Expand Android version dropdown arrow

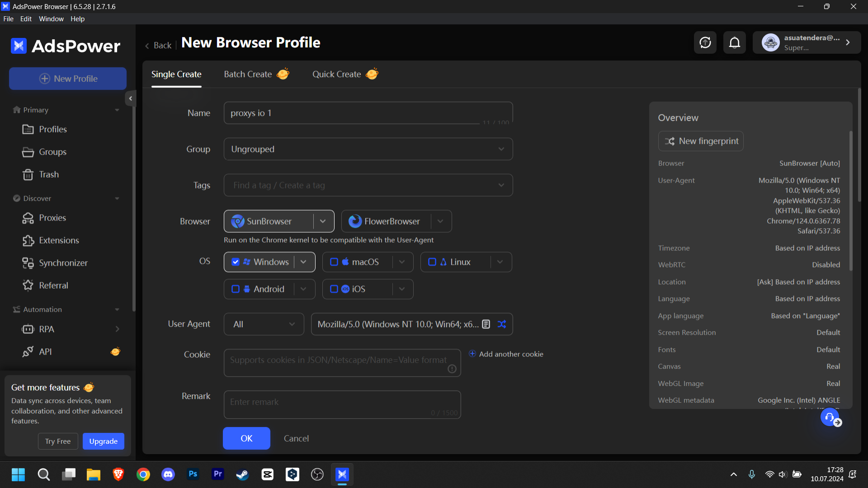point(304,289)
